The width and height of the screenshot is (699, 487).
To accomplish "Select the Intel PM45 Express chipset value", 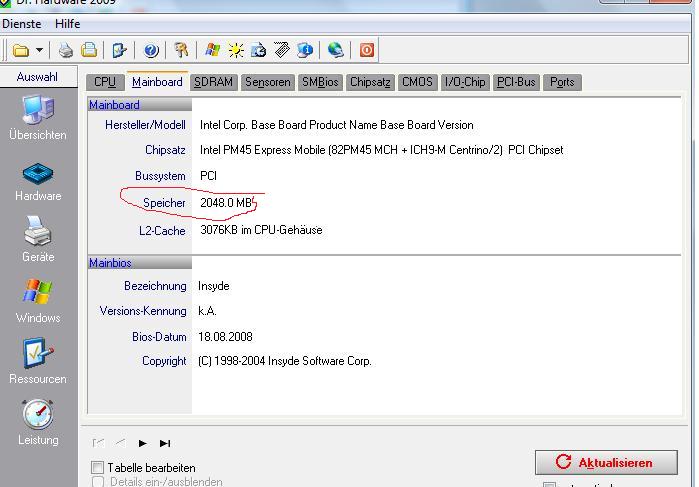I will click(x=382, y=150).
